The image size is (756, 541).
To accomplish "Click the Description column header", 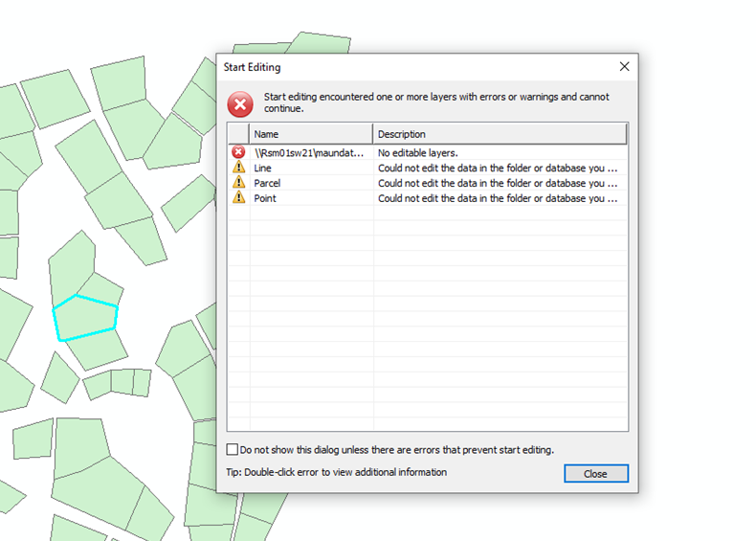I will point(500,134).
